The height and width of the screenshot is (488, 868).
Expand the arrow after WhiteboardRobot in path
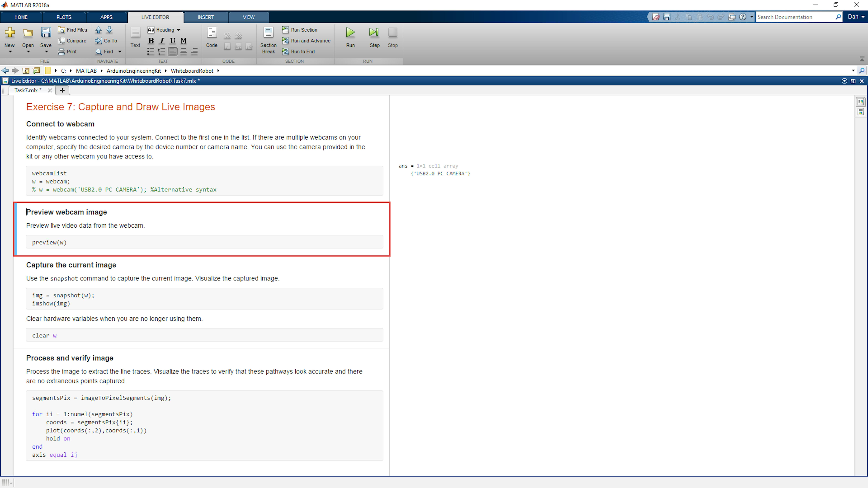[218, 71]
